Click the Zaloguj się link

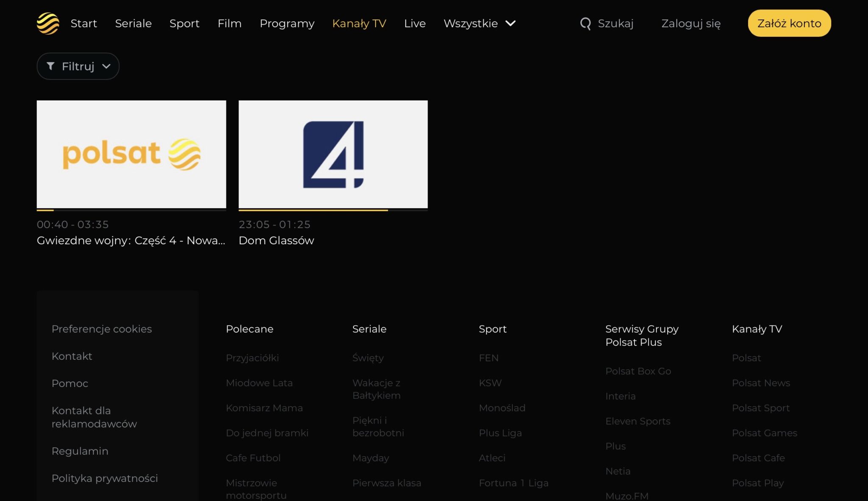click(x=691, y=23)
